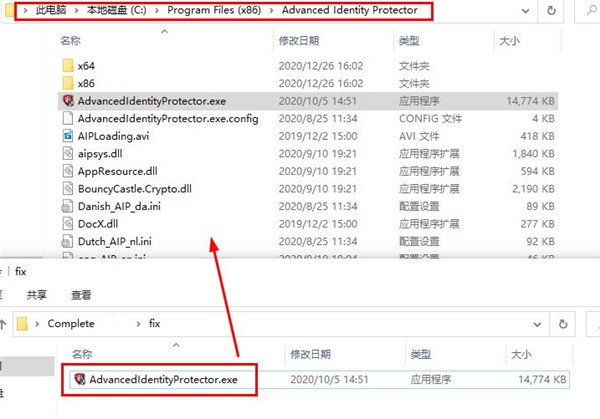Screen dimensions: 600x419
Task: Click CONFIG 文件 type cell
Action: pyautogui.click(x=430, y=119)
